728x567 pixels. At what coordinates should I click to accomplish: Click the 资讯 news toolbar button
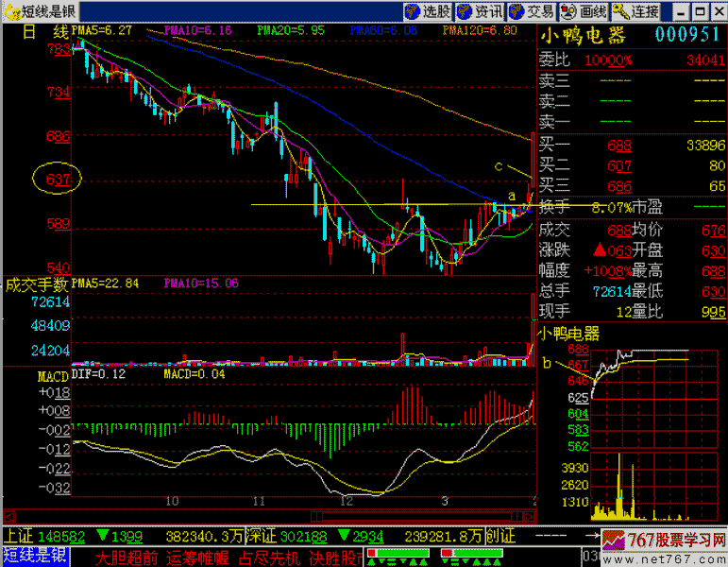tap(480, 11)
